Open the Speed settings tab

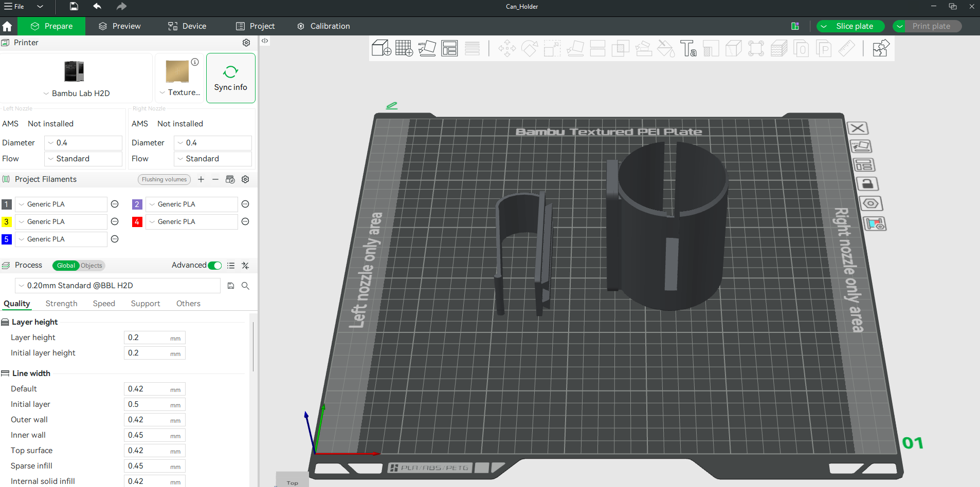(x=104, y=304)
